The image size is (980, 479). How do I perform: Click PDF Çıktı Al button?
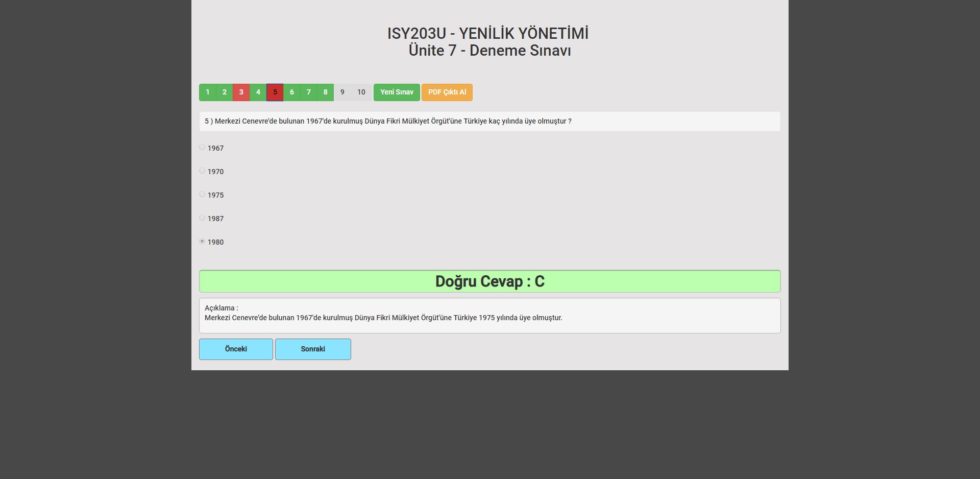click(447, 92)
